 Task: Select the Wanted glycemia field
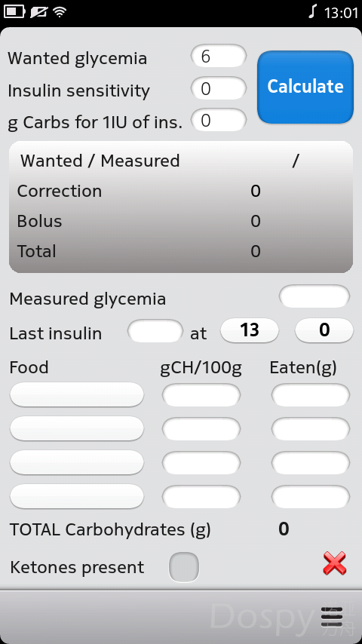coord(219,57)
